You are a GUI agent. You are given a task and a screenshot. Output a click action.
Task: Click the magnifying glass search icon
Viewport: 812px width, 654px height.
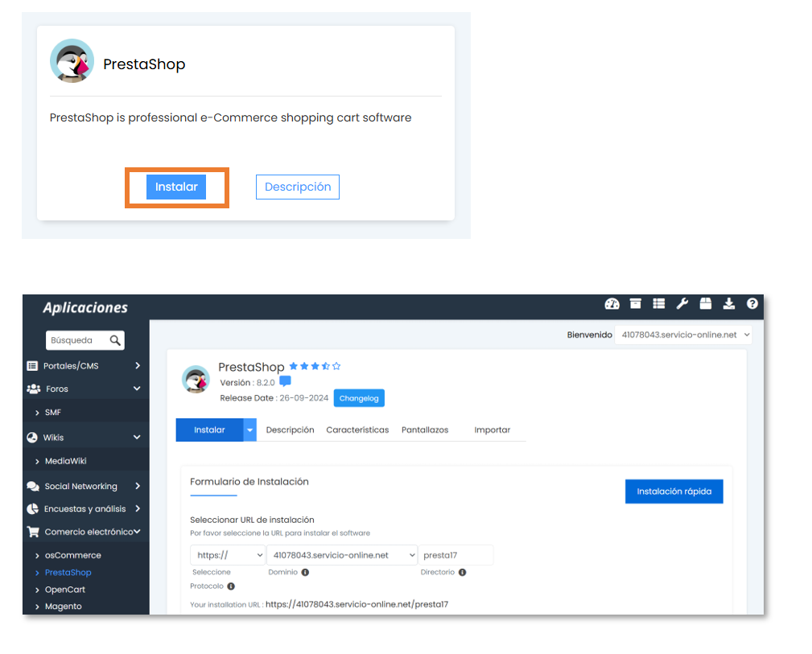(x=115, y=340)
